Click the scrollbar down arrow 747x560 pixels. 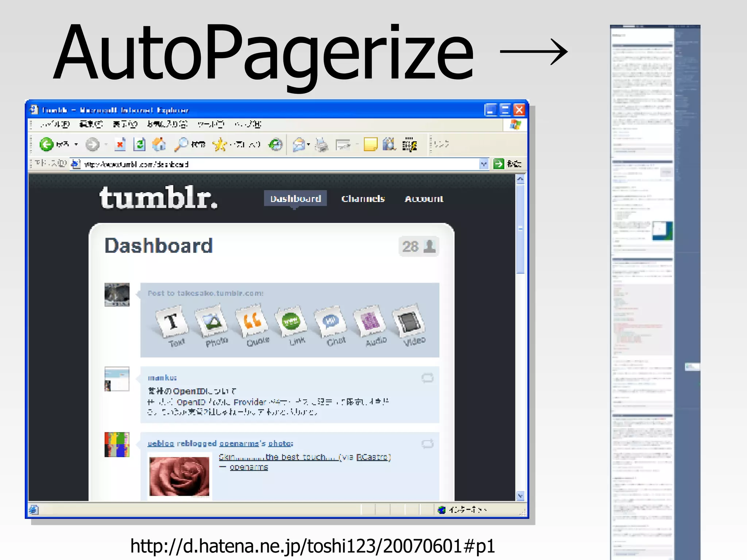(x=520, y=496)
